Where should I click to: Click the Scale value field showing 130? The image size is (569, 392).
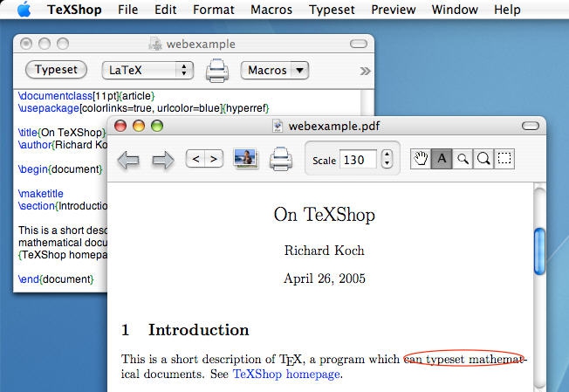tap(358, 160)
